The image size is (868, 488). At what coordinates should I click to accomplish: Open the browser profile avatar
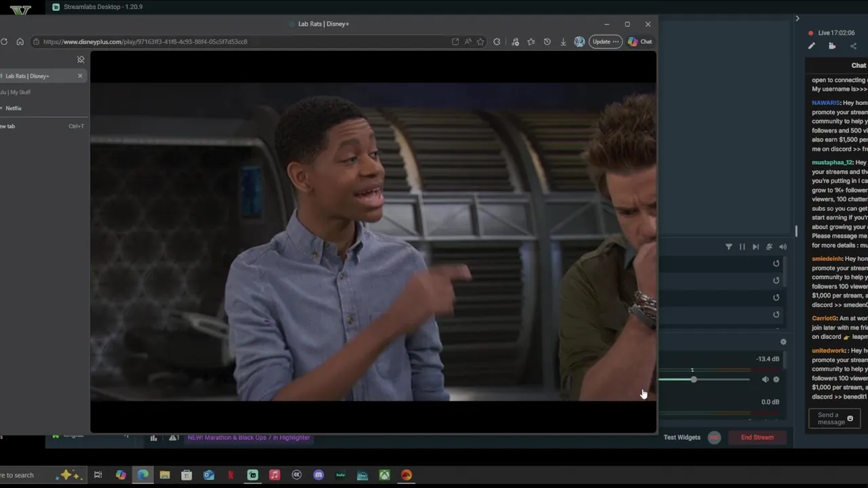point(579,41)
